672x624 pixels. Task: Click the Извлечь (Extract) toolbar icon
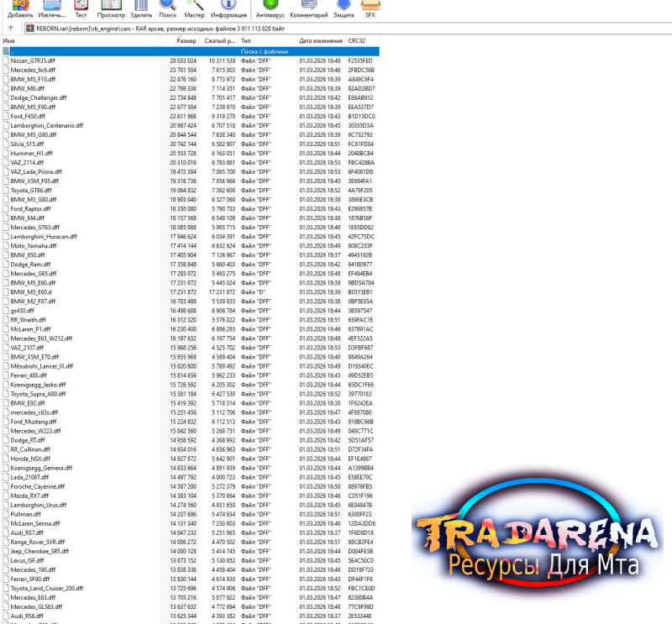point(52,8)
